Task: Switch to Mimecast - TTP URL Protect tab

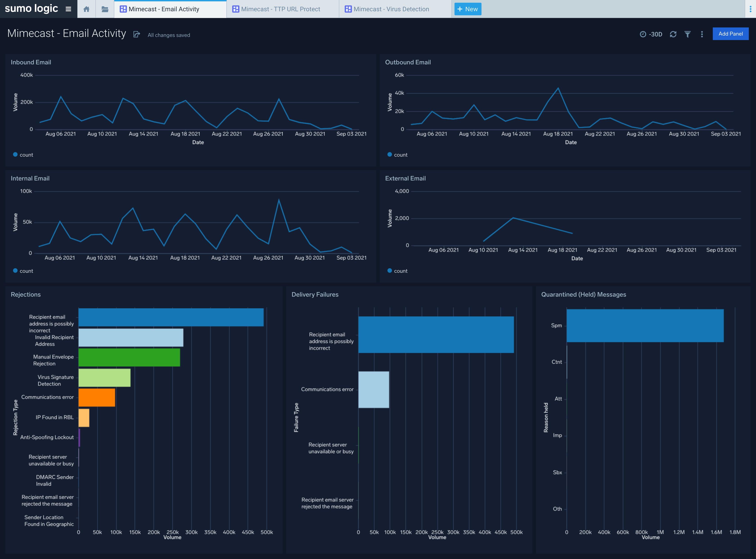Action: coord(280,9)
